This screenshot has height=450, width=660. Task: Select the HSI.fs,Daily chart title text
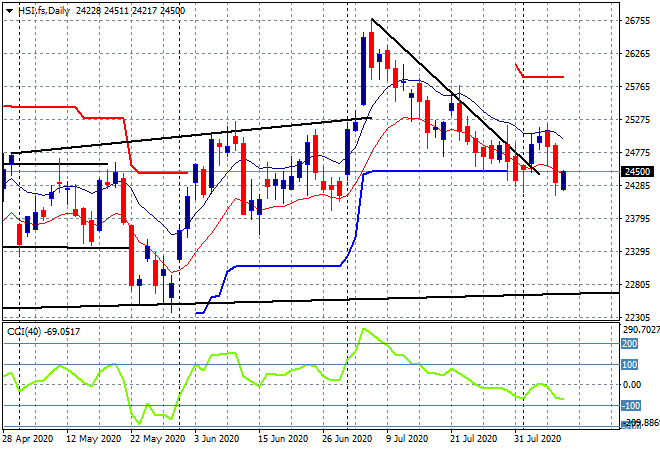44,11
